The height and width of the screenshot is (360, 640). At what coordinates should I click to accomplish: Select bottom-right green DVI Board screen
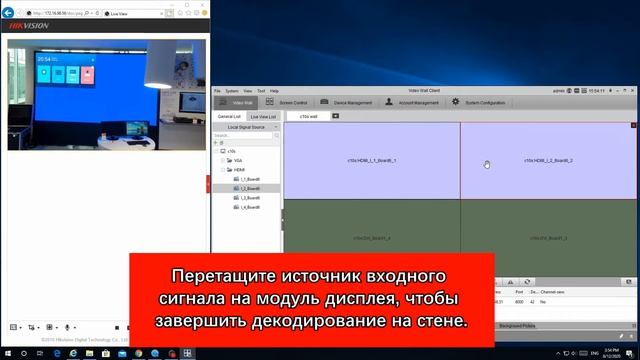[x=548, y=238]
